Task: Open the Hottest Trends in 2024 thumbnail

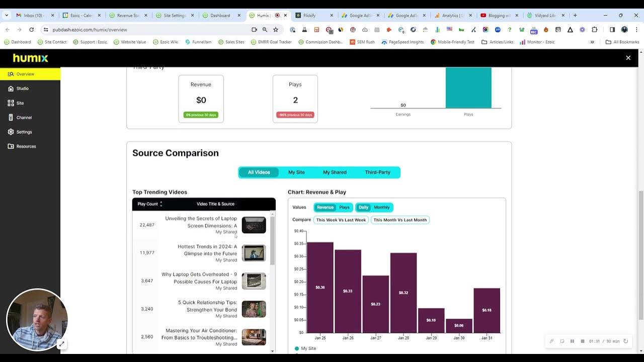Action: click(x=254, y=253)
